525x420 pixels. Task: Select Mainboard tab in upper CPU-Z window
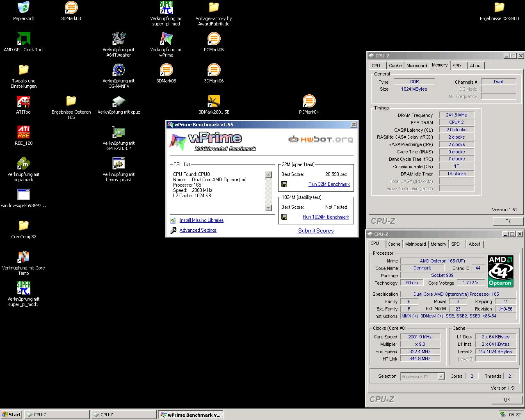tap(417, 66)
